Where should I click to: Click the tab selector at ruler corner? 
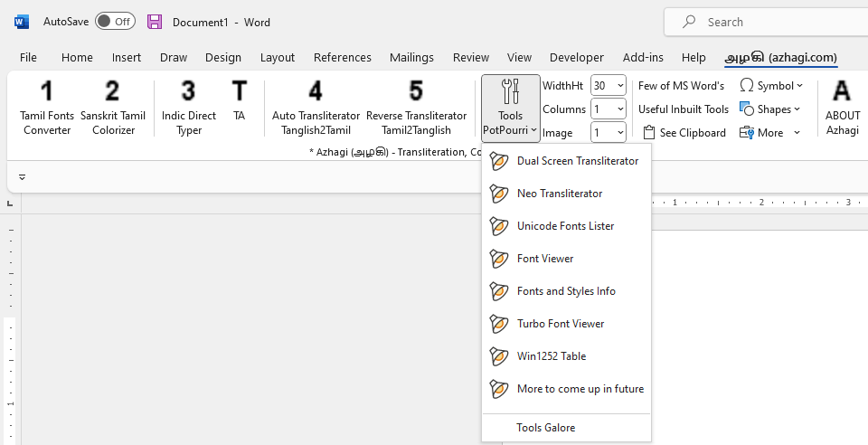(x=10, y=204)
